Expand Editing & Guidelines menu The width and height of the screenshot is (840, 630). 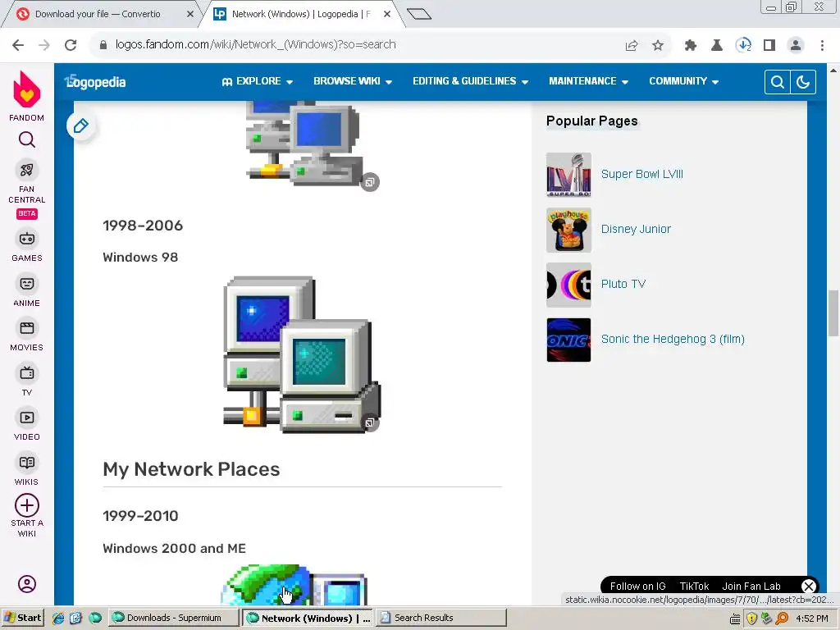[x=470, y=81]
